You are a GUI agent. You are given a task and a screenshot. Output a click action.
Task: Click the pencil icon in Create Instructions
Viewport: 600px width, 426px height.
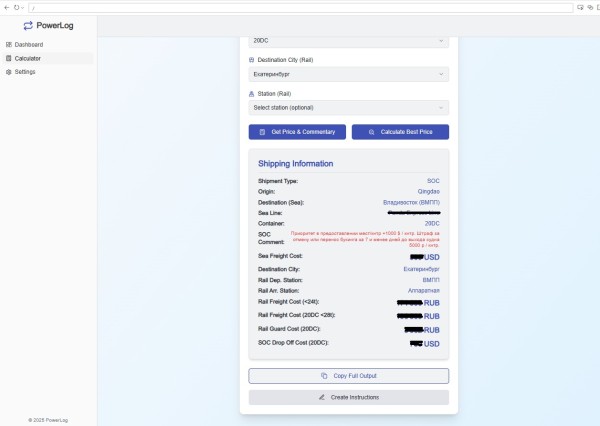(322, 398)
